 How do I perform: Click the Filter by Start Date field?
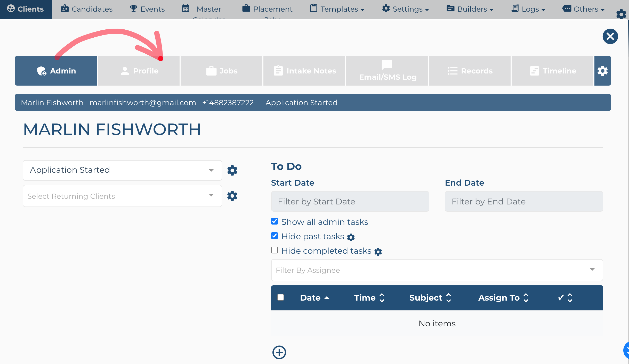[350, 201]
